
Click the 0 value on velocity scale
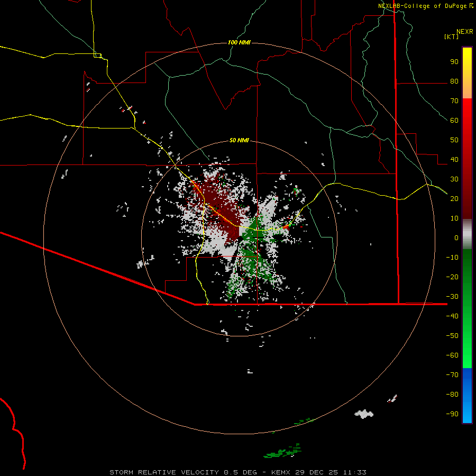[456, 238]
